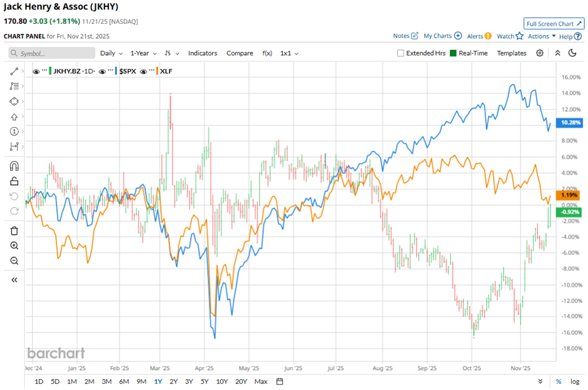Screen dimensions: 588x390
Task: Zoom in with the magnifier plus icon
Action: pos(14,246)
